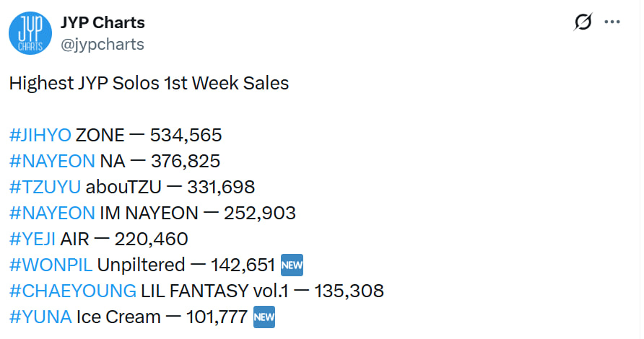644x339 pixels.
Task: Click the abouTZU — 331,698 text
Action: 170,187
